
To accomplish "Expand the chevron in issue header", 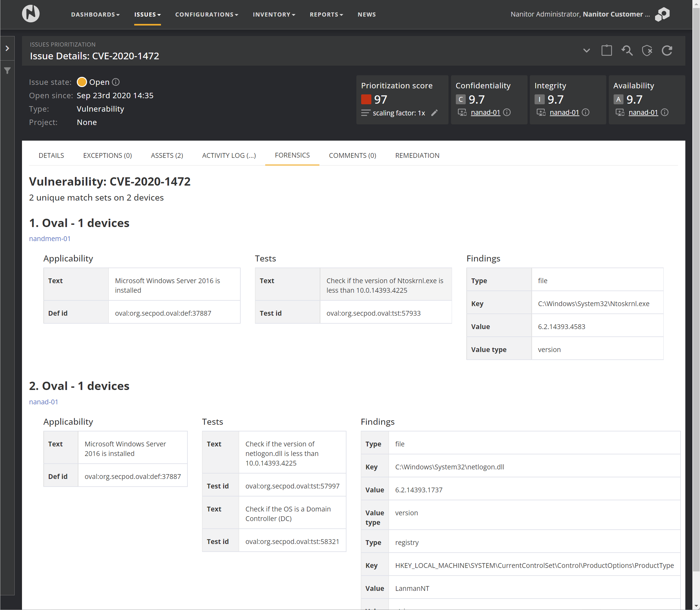I will [586, 51].
